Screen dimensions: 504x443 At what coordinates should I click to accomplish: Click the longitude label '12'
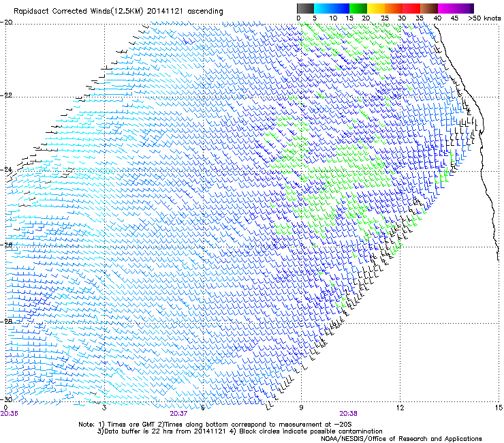(400, 408)
